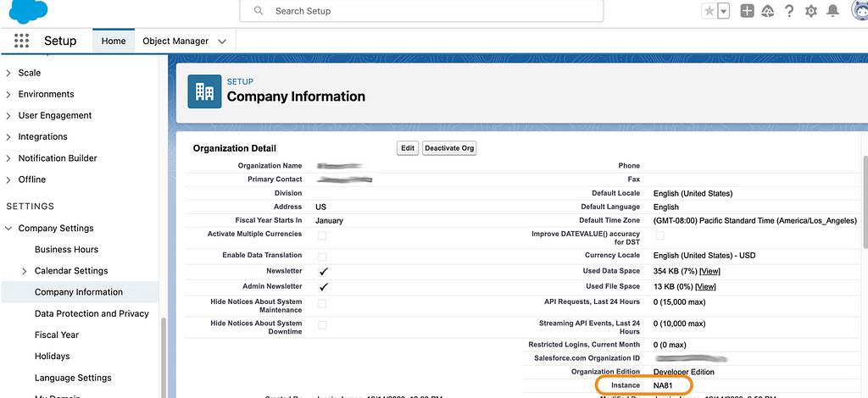
Task: Open the favorites list dropdown arrow
Action: pyautogui.click(x=723, y=11)
